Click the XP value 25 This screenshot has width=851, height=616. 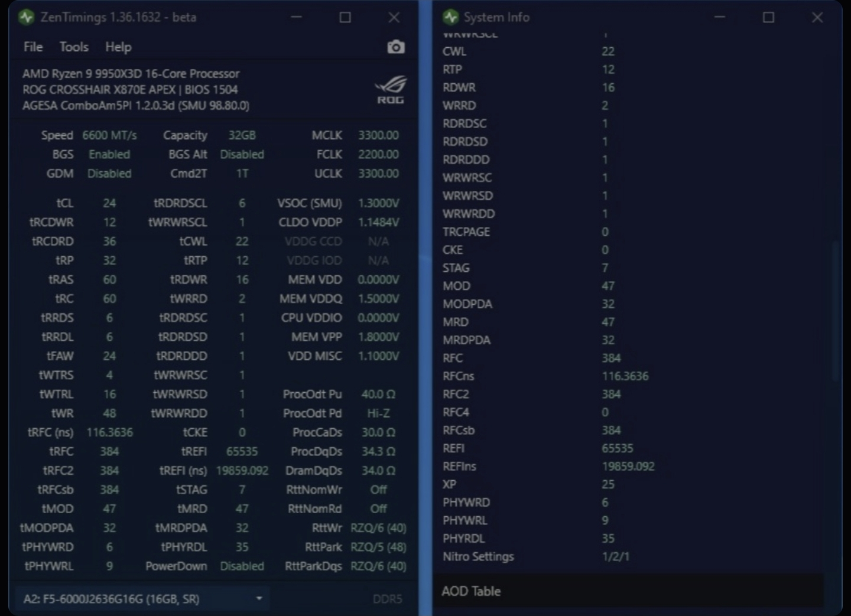(x=608, y=485)
